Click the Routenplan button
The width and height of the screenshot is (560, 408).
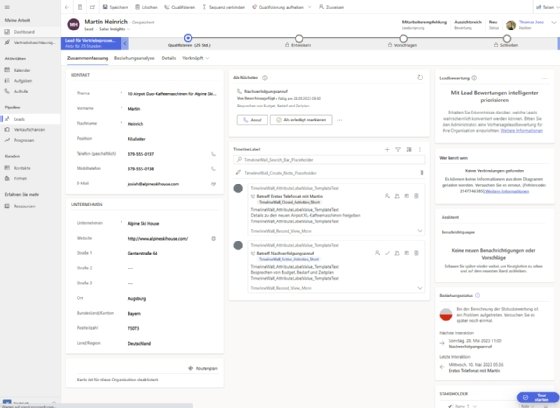tap(203, 368)
